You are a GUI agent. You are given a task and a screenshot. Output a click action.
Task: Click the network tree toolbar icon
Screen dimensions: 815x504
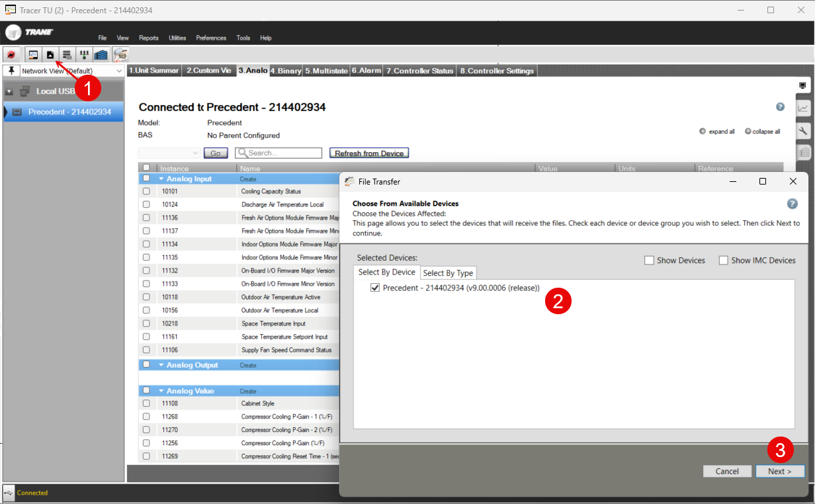click(x=84, y=54)
